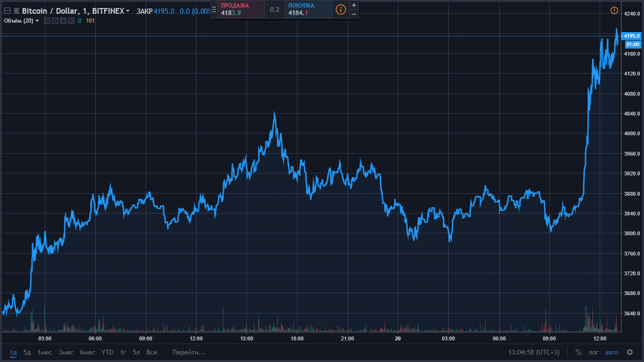
Task: Click the 3640.0 price scale label
Action: point(632,314)
